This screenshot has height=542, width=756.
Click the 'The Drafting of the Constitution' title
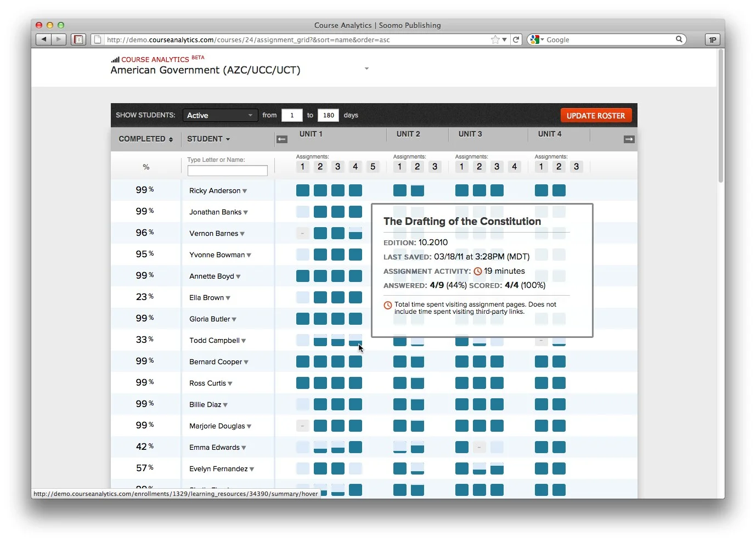(x=462, y=221)
